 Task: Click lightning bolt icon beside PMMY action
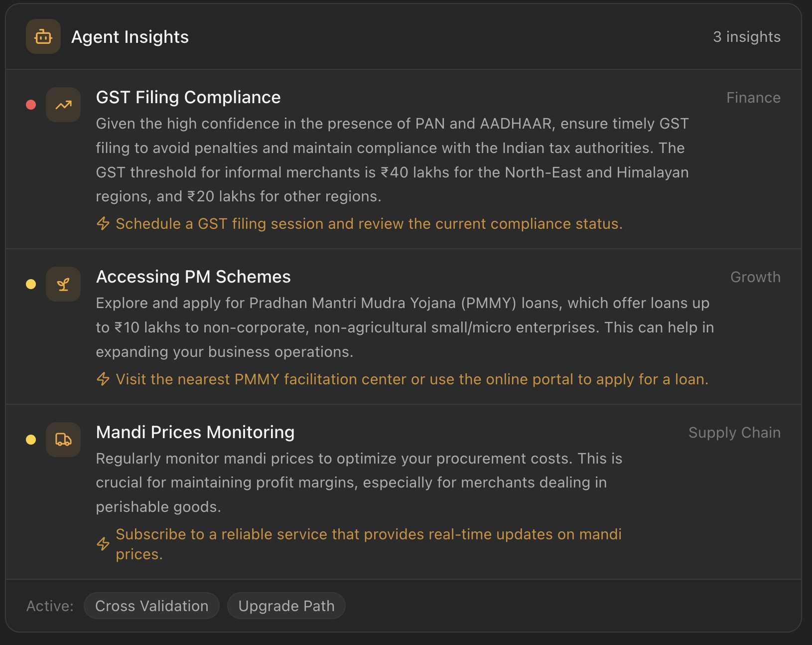click(103, 379)
